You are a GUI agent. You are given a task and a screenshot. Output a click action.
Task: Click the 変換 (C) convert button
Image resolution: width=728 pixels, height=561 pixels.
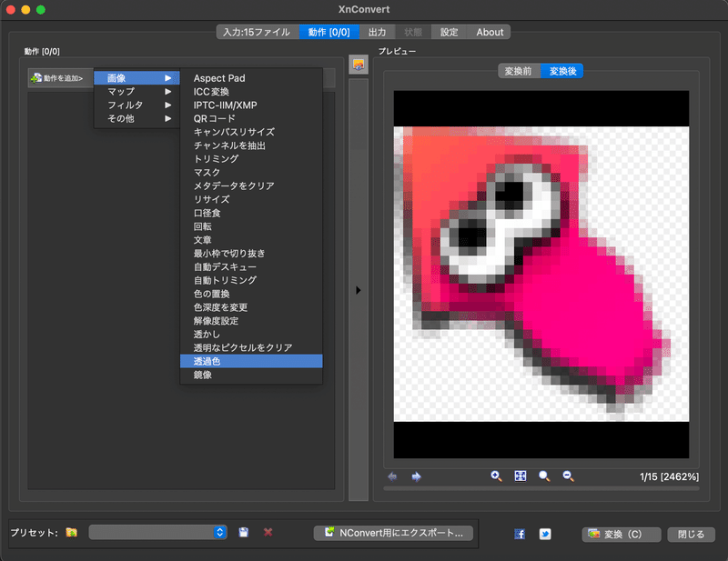coord(622,534)
